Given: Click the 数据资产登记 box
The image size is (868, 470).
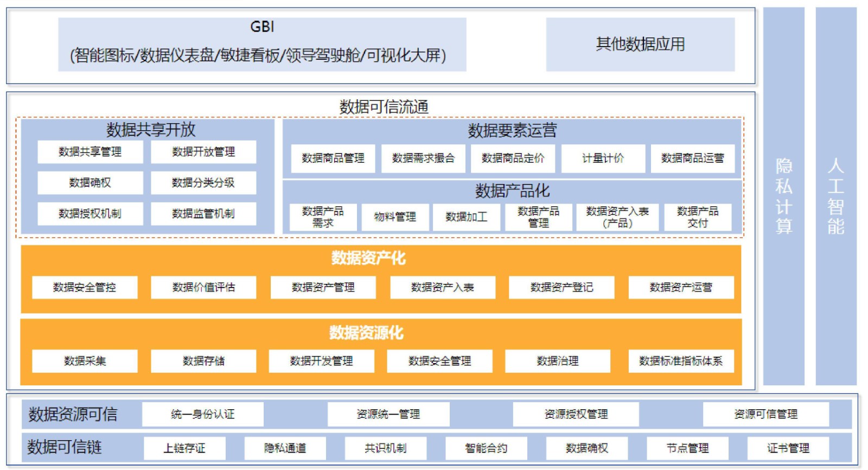Looking at the screenshot, I should click(561, 288).
